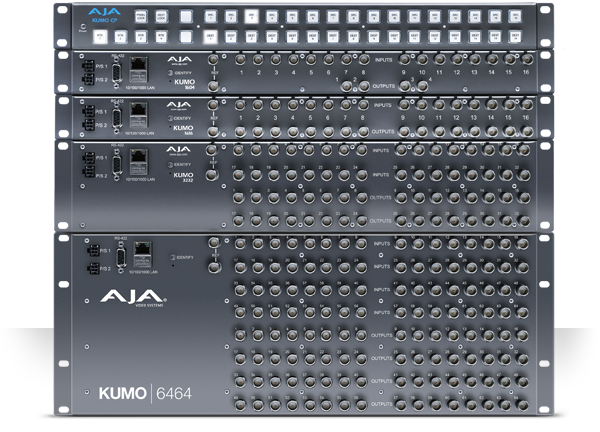
Task: Click the RS-422 serial port on KUMO 3232
Action: 116,164
